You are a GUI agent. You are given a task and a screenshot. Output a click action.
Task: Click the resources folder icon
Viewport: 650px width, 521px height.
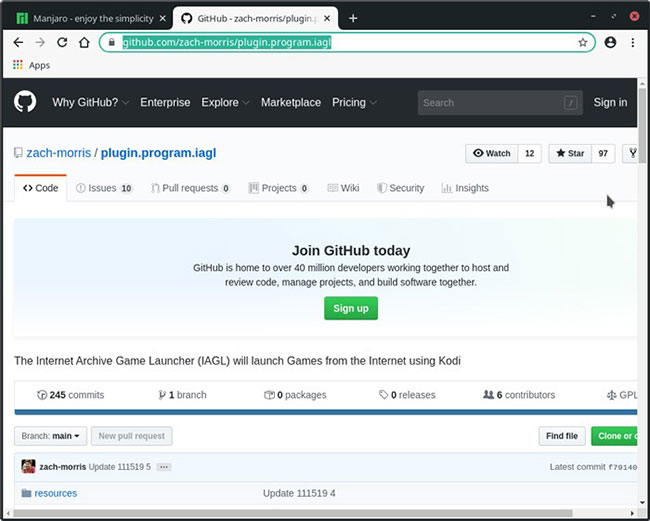(27, 493)
